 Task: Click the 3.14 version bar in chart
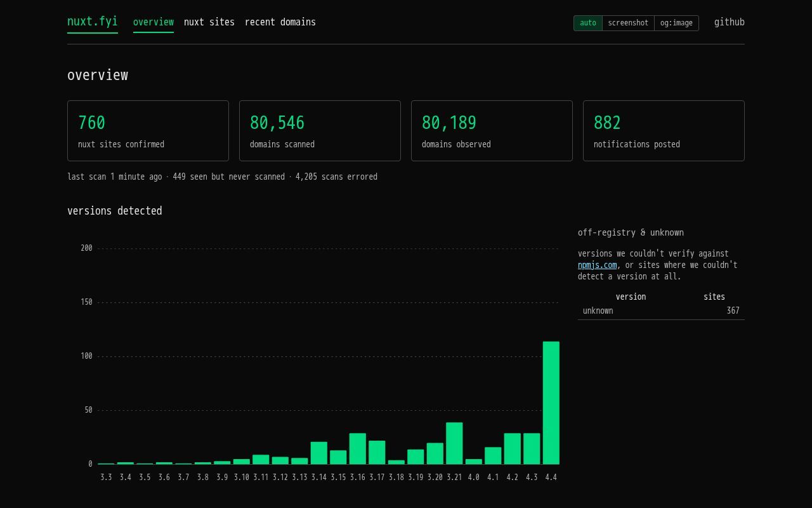tap(318, 453)
